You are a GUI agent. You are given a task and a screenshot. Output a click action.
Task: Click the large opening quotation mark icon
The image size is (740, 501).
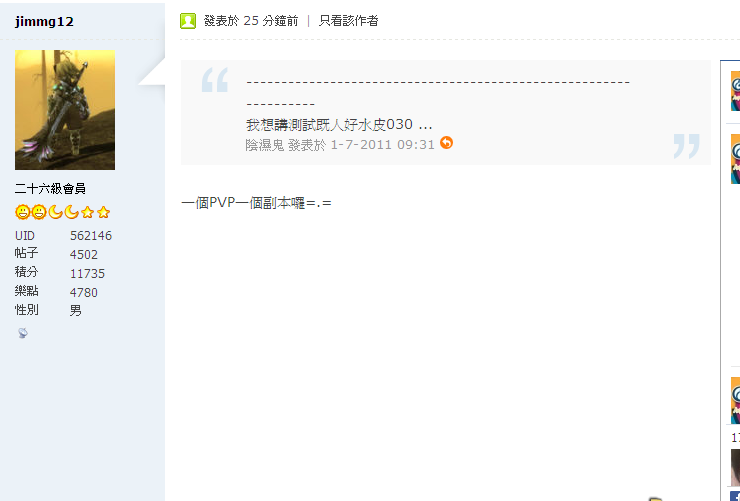(x=215, y=80)
